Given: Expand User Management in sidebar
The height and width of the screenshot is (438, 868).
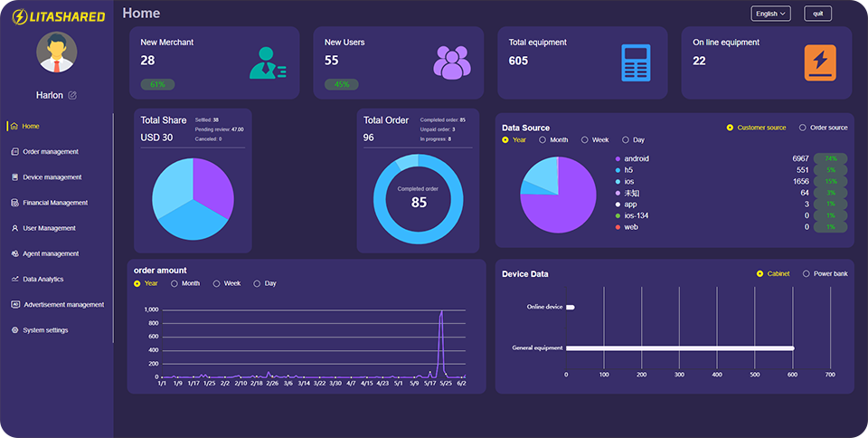Looking at the screenshot, I should click(x=49, y=228).
